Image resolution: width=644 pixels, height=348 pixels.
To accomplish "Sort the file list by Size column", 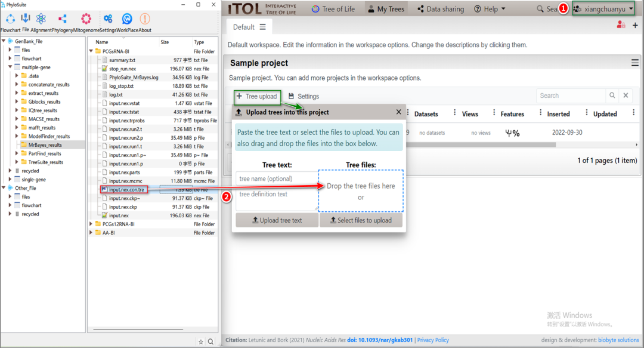I will 165,42.
